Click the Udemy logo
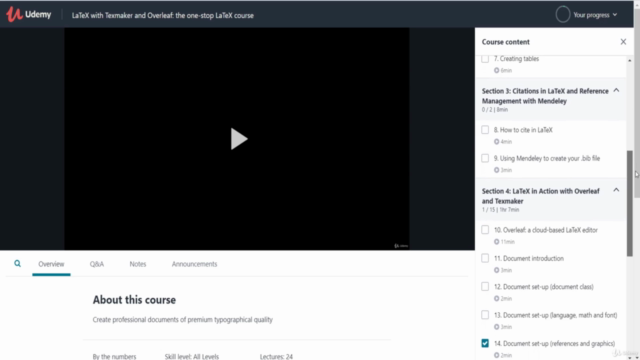Viewport: 640px width, 360px height. pyautogui.click(x=28, y=15)
